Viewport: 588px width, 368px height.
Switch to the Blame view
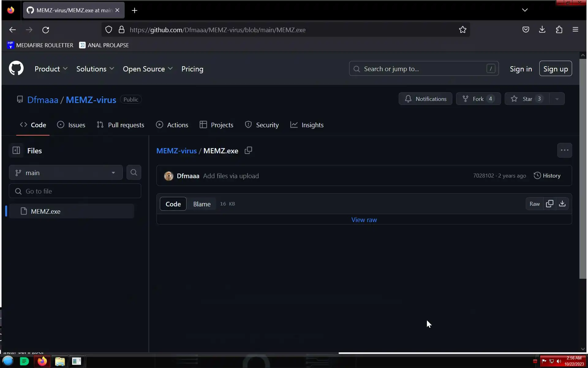coord(202,204)
